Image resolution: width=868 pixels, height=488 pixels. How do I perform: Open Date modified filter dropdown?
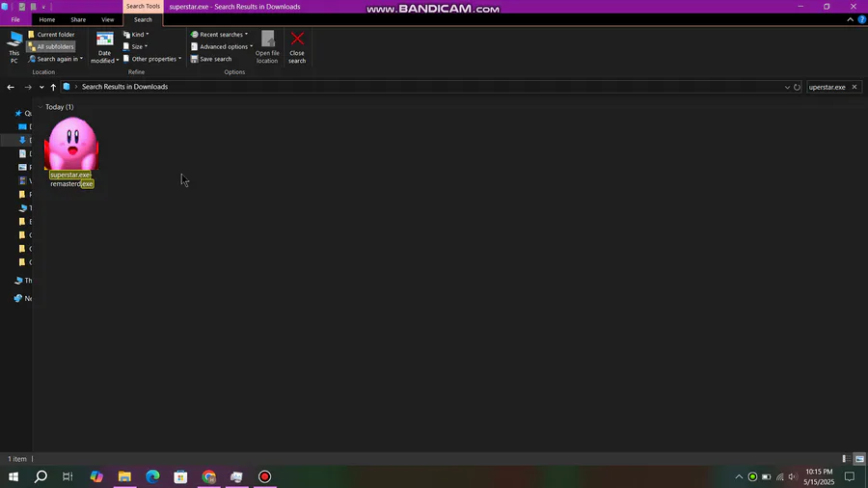(x=104, y=47)
